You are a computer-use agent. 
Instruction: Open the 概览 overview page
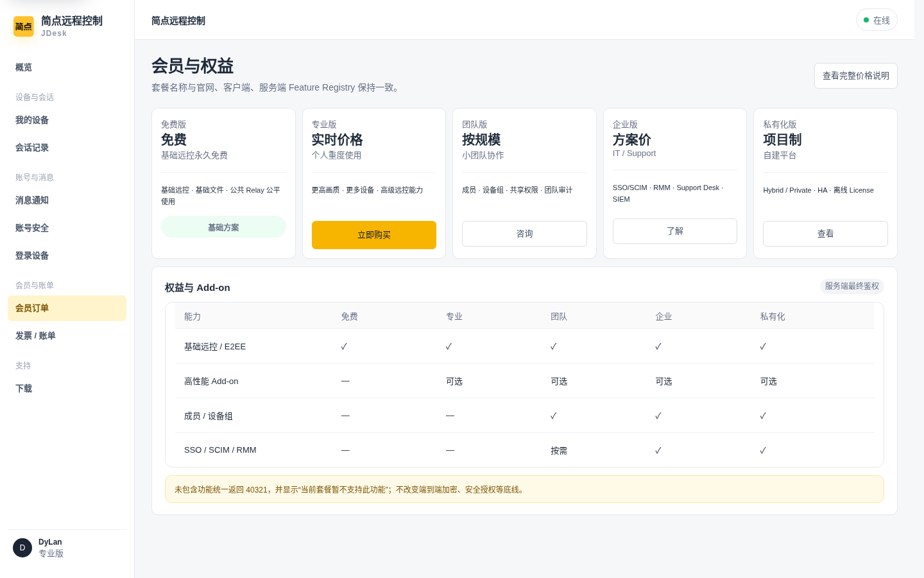tap(67, 67)
